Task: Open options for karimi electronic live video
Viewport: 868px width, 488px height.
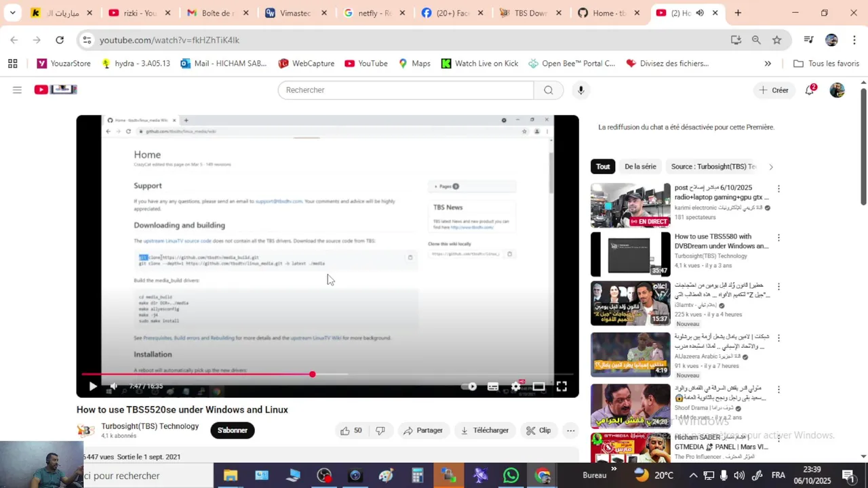Action: pyautogui.click(x=778, y=188)
